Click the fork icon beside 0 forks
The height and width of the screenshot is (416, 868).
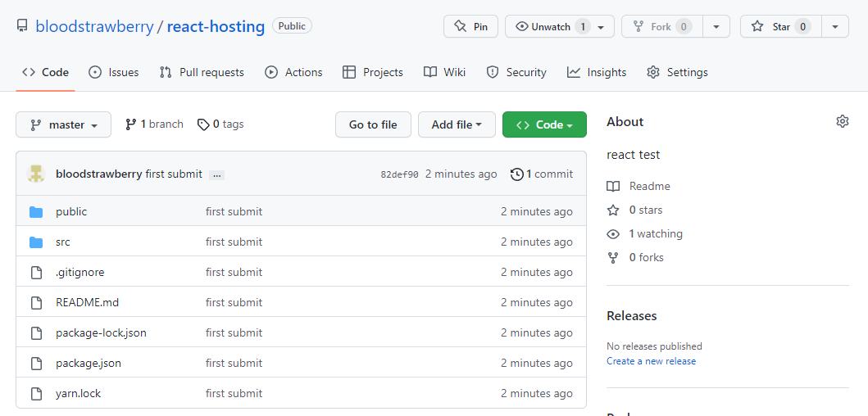[613, 258]
